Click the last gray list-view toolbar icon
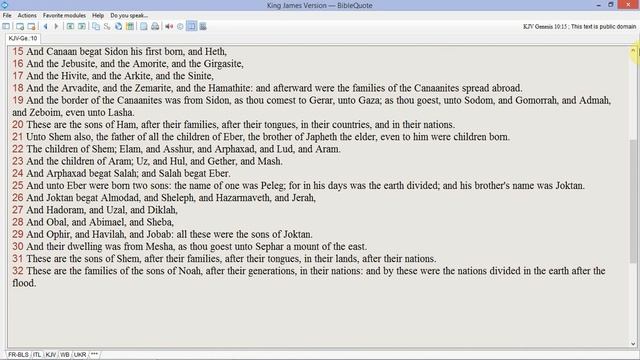This screenshot has height=360, width=640. [203, 27]
